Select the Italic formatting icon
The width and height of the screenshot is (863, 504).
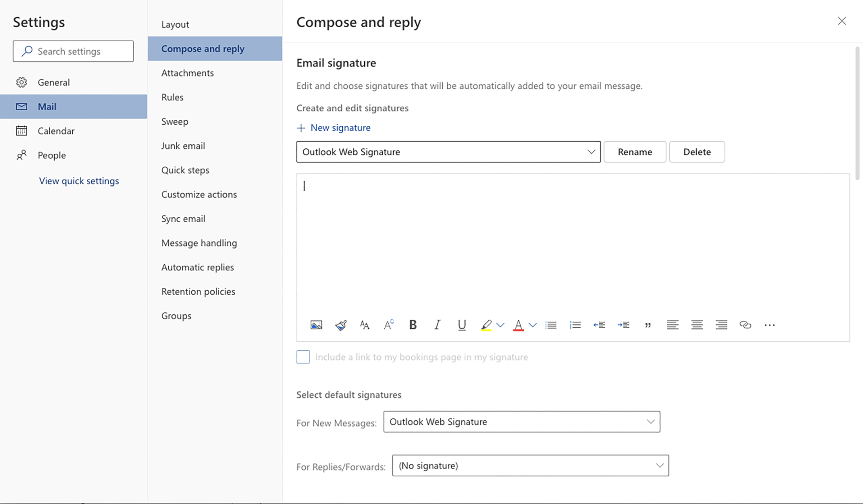point(437,324)
